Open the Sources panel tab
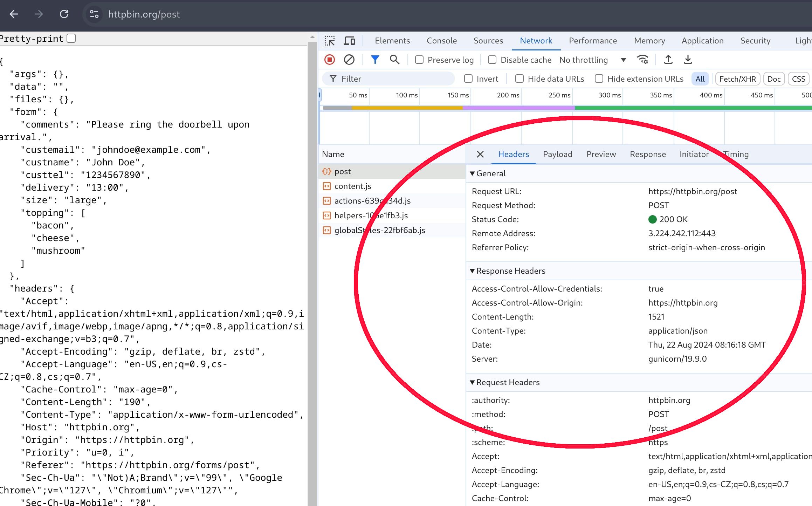The height and width of the screenshot is (506, 812). tap(488, 41)
